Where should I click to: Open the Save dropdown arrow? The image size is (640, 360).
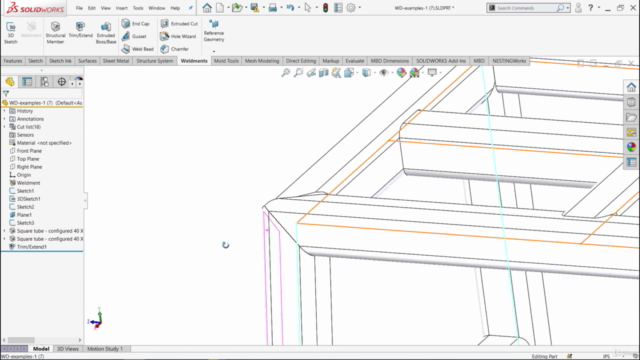pyautogui.click(x=263, y=8)
